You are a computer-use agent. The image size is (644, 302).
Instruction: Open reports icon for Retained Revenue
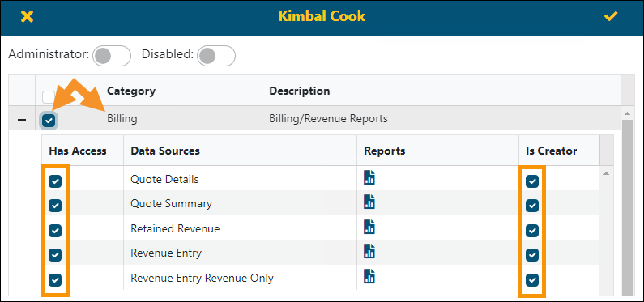point(369,227)
